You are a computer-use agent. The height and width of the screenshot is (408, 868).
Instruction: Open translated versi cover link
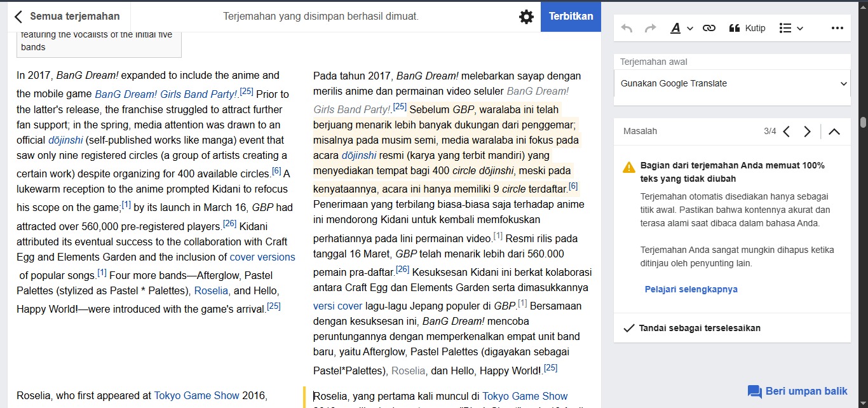click(337, 306)
